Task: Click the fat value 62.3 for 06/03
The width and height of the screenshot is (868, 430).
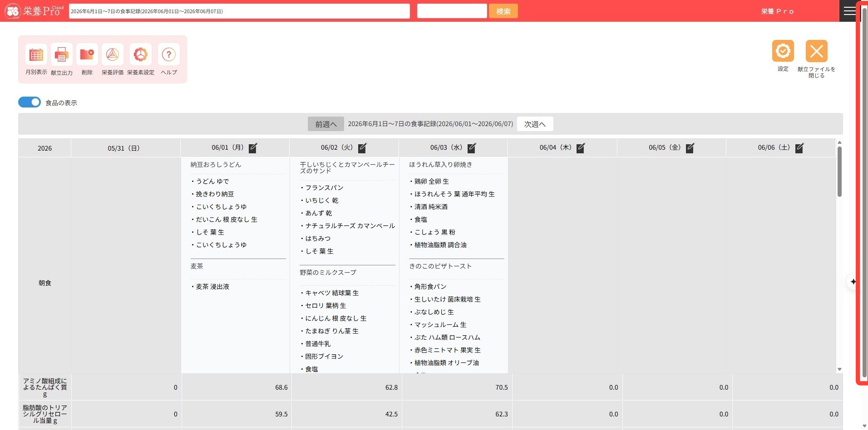Action: (x=502, y=414)
